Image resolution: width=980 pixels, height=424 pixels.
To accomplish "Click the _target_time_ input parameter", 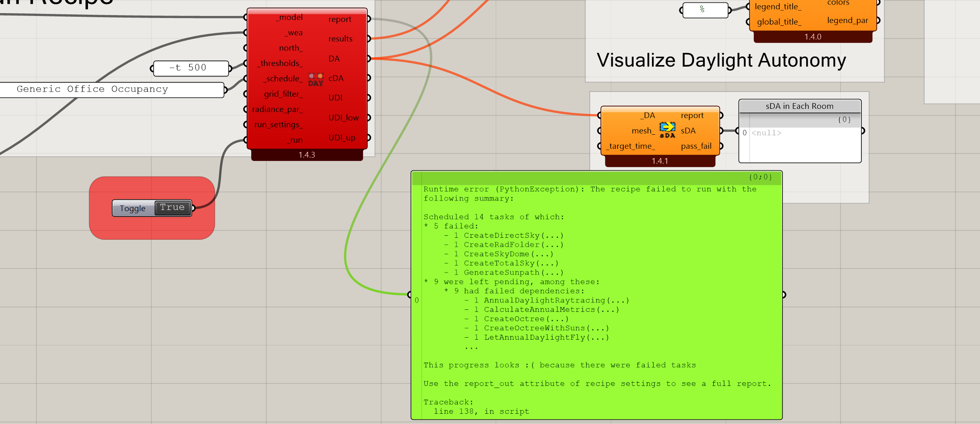I will coord(630,146).
